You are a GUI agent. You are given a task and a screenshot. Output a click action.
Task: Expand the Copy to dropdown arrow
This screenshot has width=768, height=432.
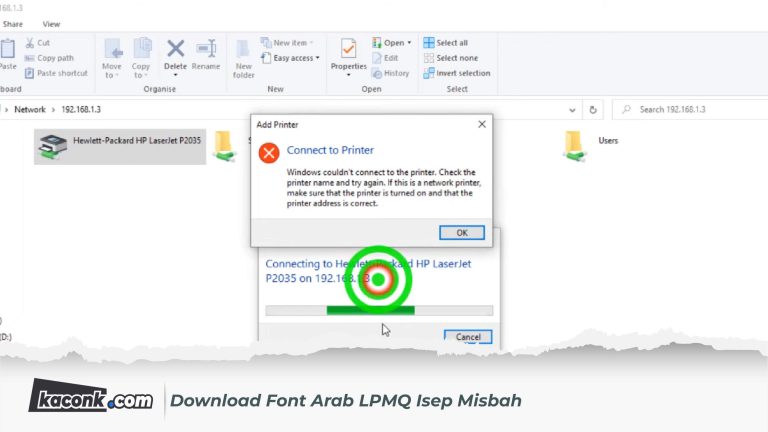point(146,75)
